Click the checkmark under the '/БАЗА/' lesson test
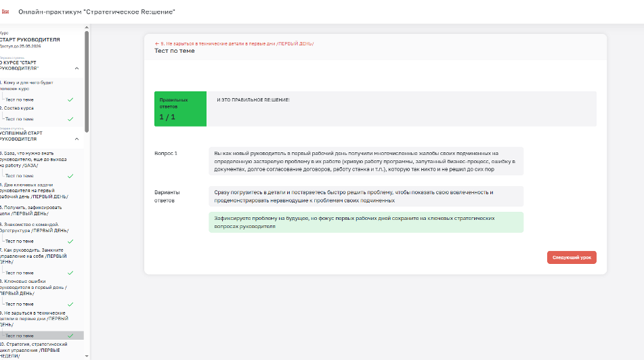The width and height of the screenshot is (644, 360). tap(70, 176)
